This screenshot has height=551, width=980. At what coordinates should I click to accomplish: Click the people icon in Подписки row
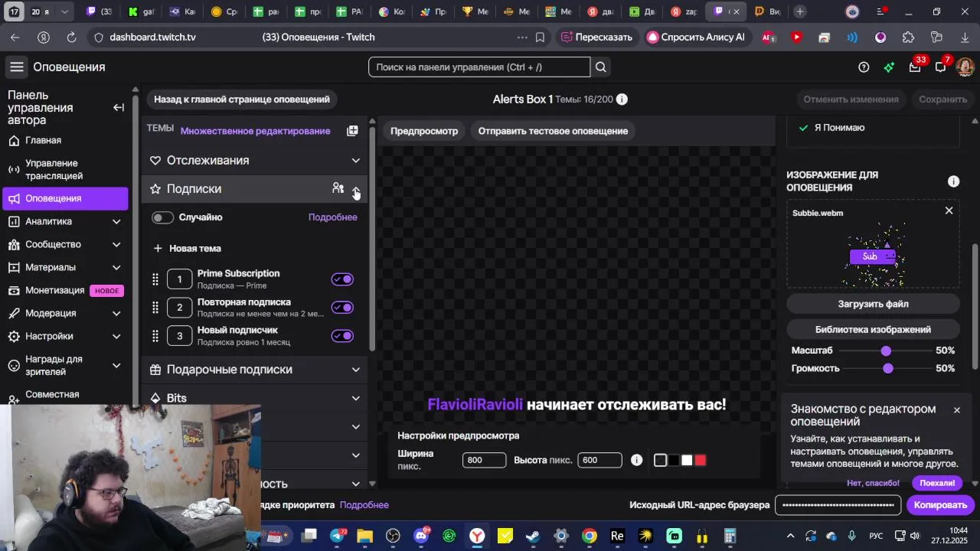338,188
